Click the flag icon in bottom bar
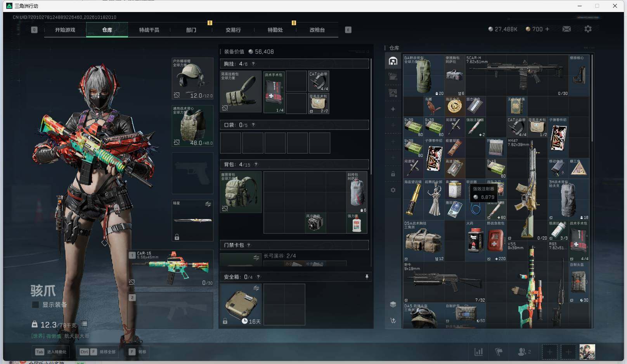The image size is (627, 364). click(x=499, y=352)
